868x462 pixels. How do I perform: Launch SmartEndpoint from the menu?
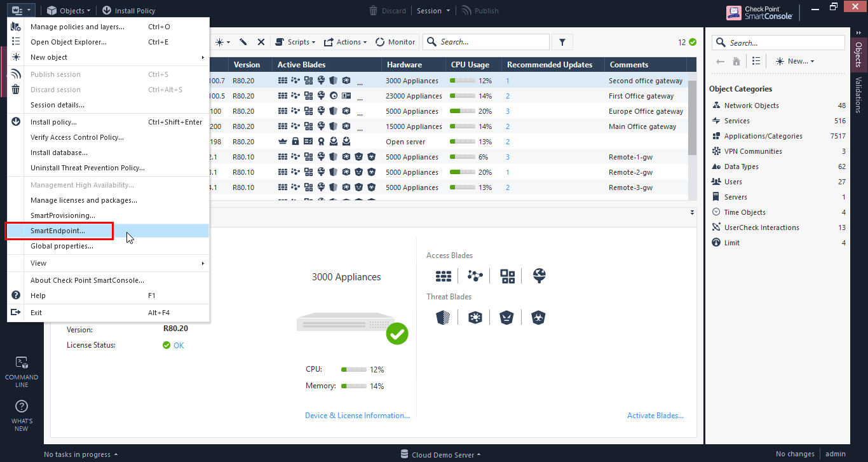point(108,231)
